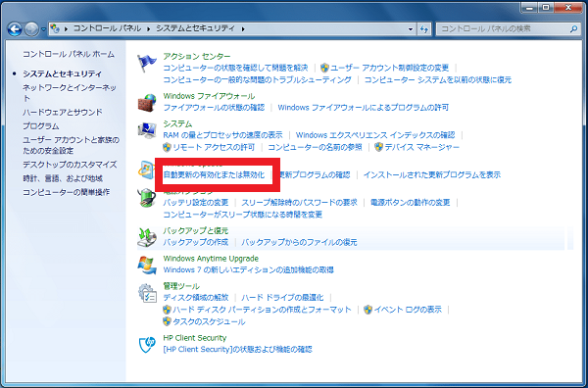Viewport: 588px width, 388px height.
Task: Click shield icon next to ユーザー アカウント制御設定の変更
Action: (x=324, y=68)
